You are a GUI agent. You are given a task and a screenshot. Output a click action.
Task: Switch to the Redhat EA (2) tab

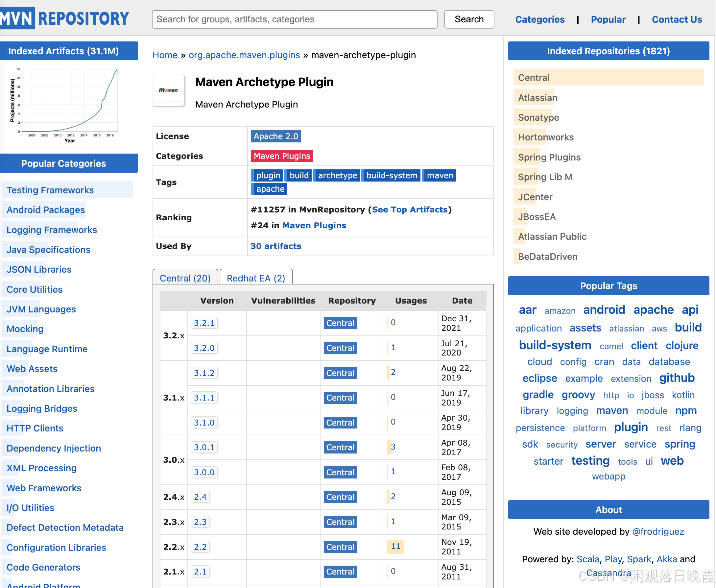(x=256, y=278)
